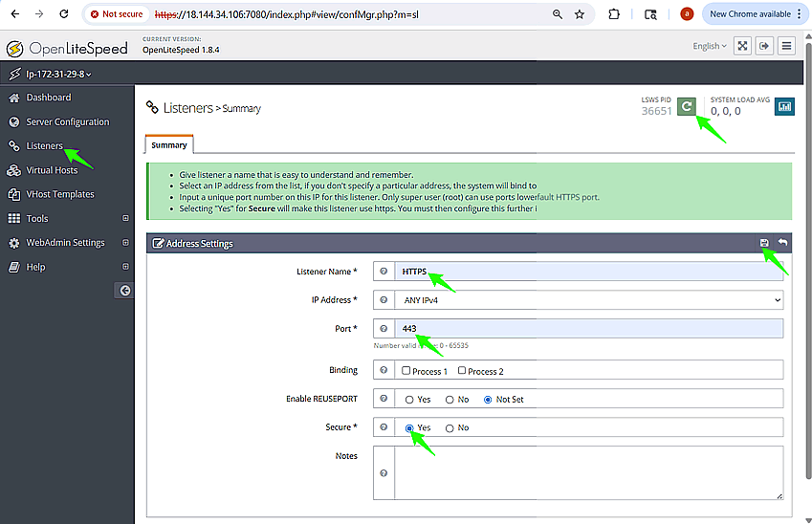The image size is (812, 524).
Task: Click the graceful restart LSWS button
Action: [686, 107]
